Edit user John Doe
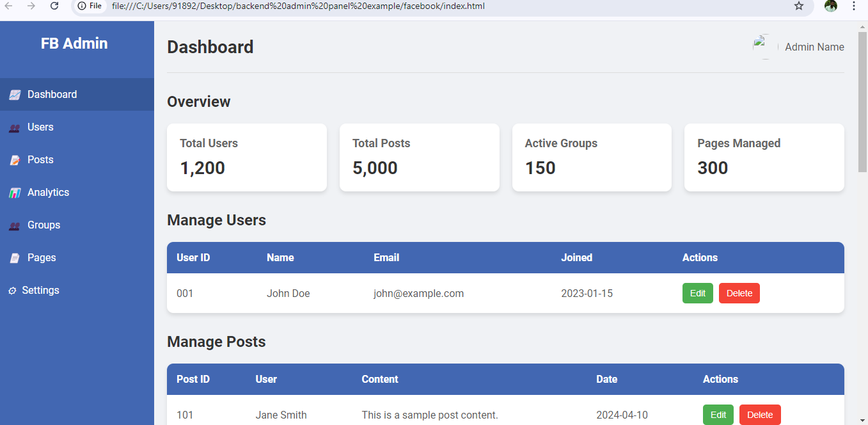Viewport: 868px width, 425px height. tap(697, 293)
